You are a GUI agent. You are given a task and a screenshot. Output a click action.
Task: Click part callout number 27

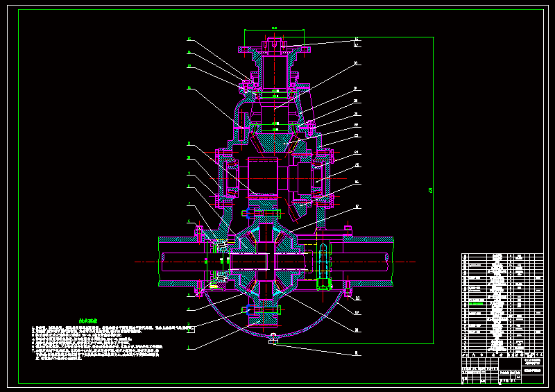pyautogui.click(x=357, y=206)
